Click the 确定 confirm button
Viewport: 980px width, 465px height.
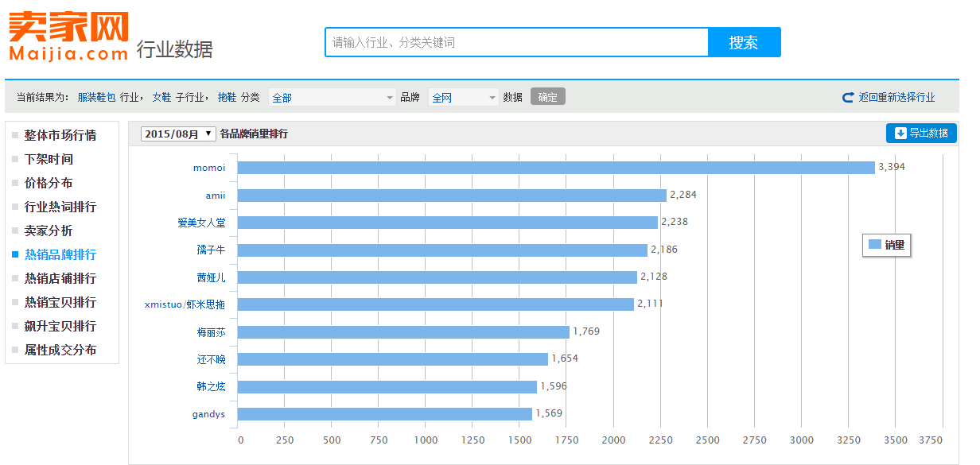click(x=548, y=97)
